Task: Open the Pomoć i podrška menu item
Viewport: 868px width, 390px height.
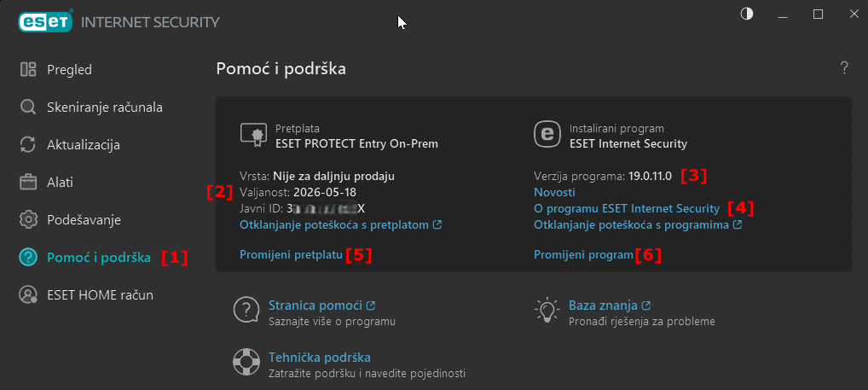Action: click(x=98, y=257)
